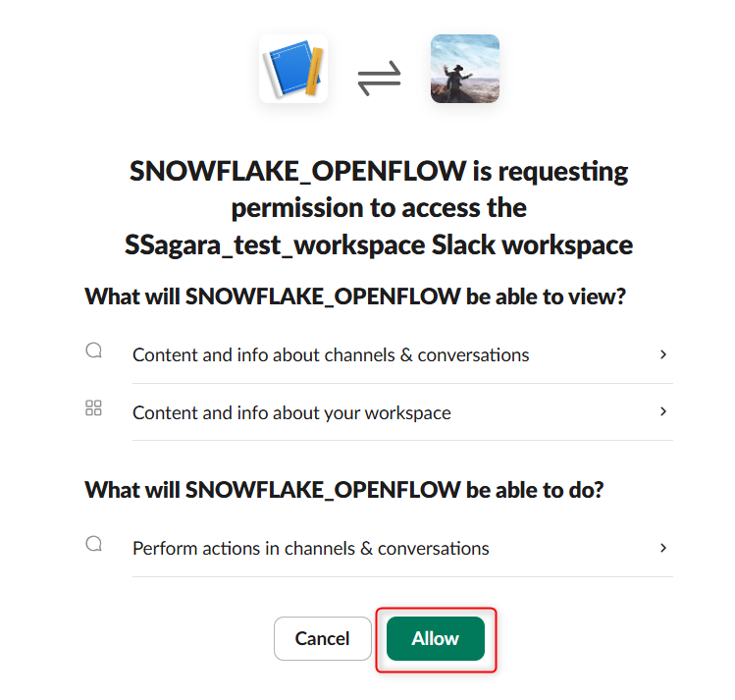Click the "SNOWFLAKE_OPENFLOW is requesting" title line
This screenshot has height=700, width=735.
coord(379,172)
